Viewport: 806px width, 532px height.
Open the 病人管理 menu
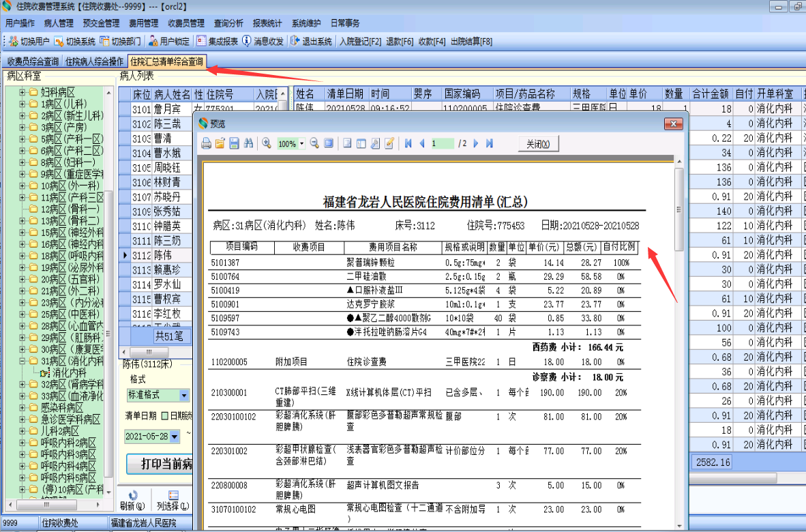tap(59, 23)
